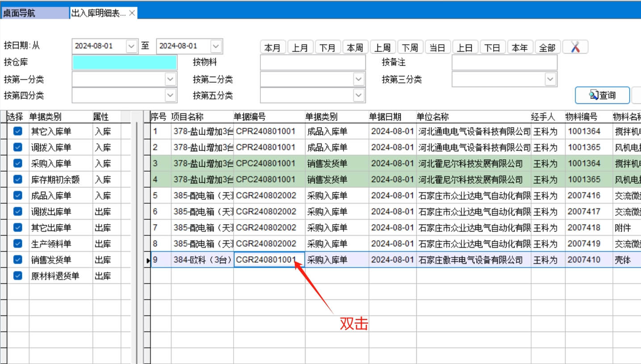Image resolution: width=641 pixels, height=364 pixels.
Task: Open the start date dropdown
Action: [131, 46]
